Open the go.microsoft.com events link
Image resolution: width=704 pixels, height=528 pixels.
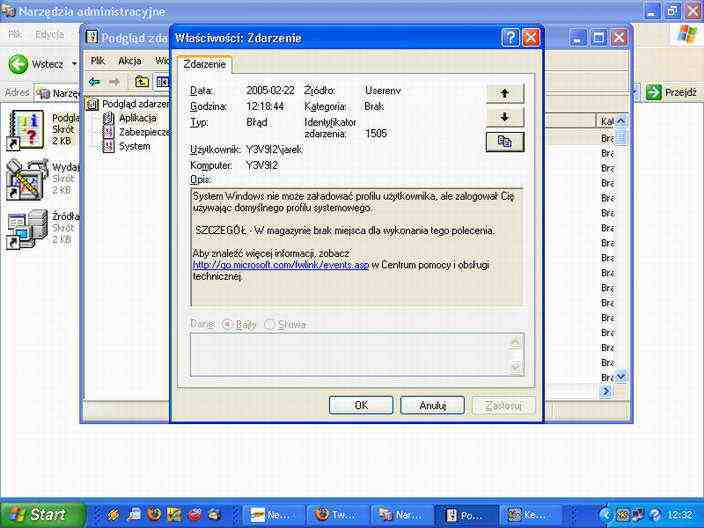[281, 265]
